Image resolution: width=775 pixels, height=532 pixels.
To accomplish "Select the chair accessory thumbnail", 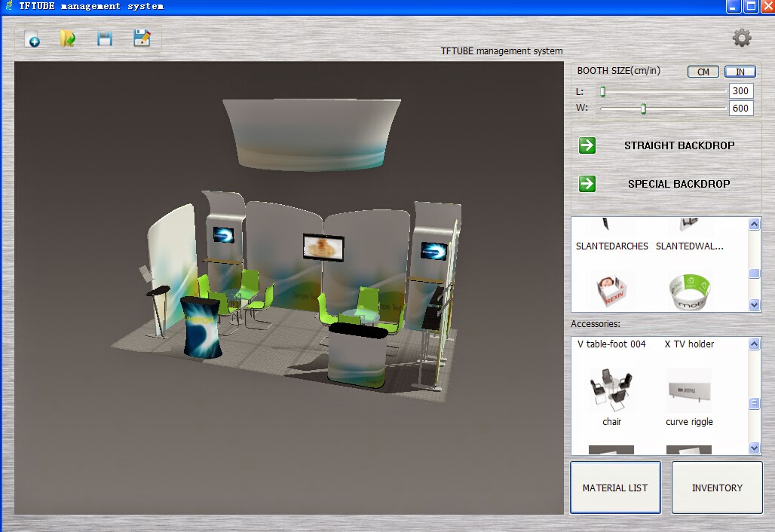I will point(611,392).
